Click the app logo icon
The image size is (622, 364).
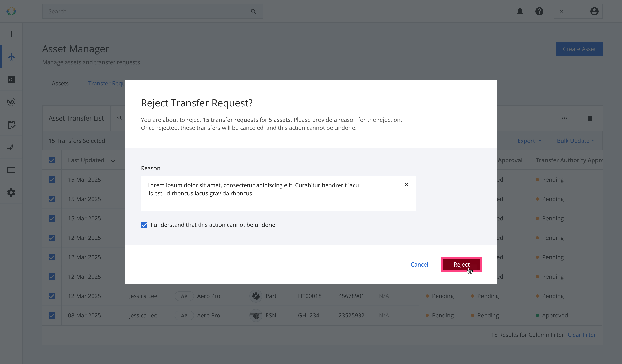(11, 11)
